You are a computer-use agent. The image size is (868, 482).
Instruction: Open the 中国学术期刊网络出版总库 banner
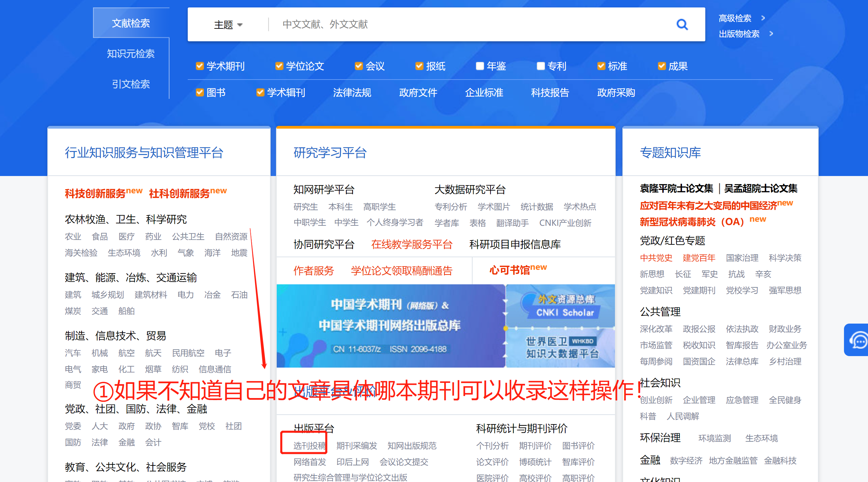pos(391,326)
